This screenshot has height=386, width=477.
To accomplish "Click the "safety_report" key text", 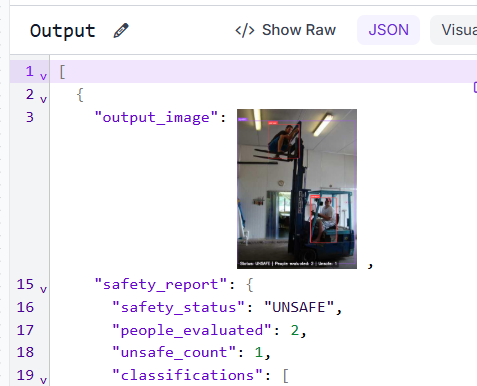I will [x=161, y=285].
